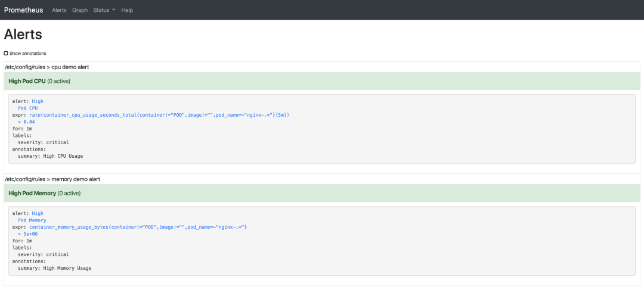Image resolution: width=644 pixels, height=290 pixels.
Task: Expand the High Pod CPU alert header
Action: (x=322, y=81)
